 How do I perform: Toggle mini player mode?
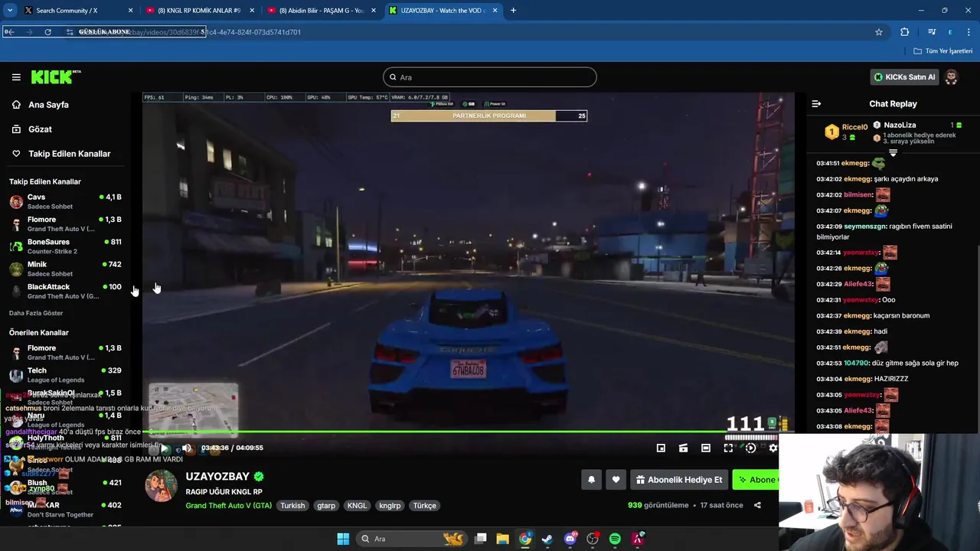[661, 448]
